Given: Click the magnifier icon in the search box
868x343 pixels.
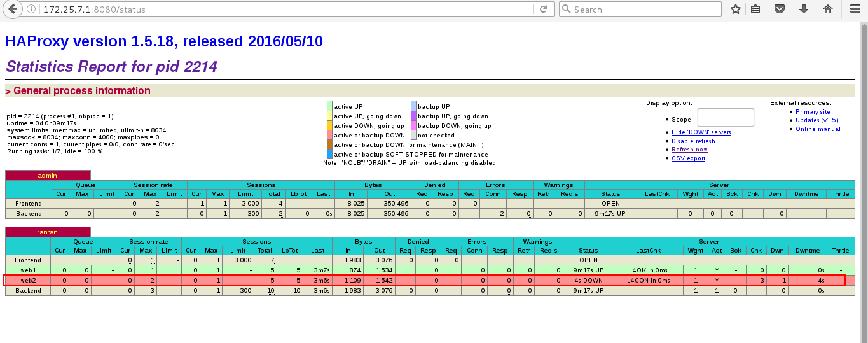Looking at the screenshot, I should (x=566, y=10).
